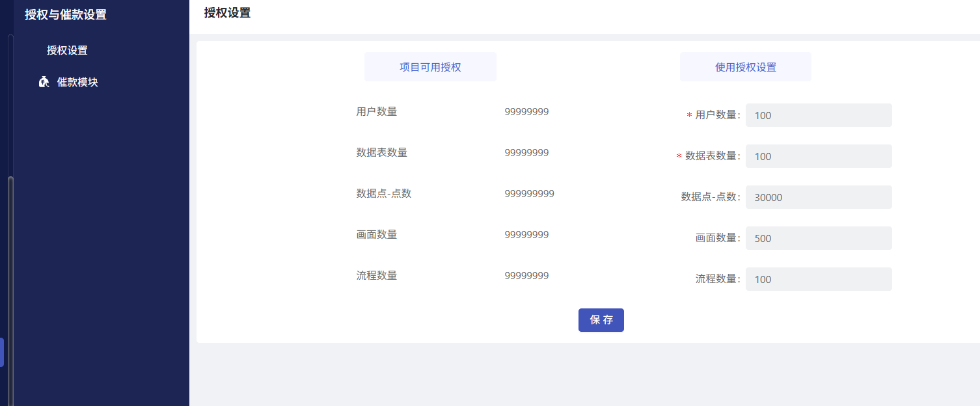Click the 项目可用授权 section button

click(430, 66)
